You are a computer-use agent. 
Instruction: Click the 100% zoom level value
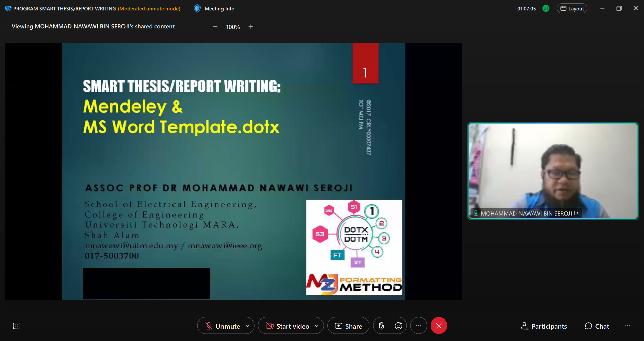233,27
